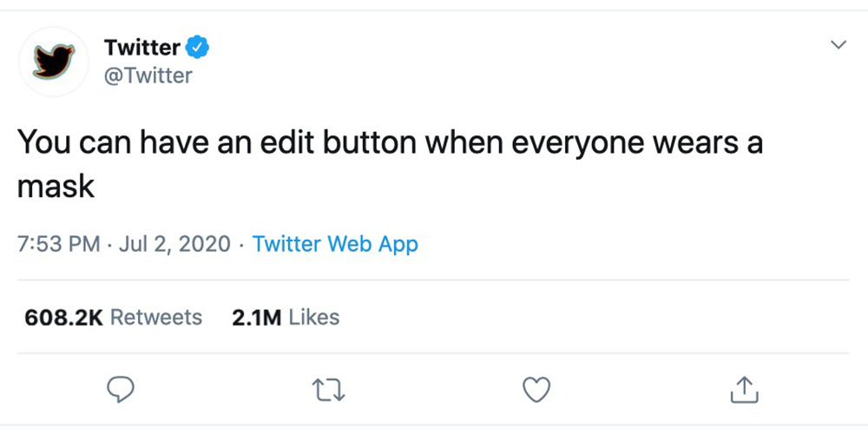View the list of Retweets
868x434 pixels.
pos(156,318)
